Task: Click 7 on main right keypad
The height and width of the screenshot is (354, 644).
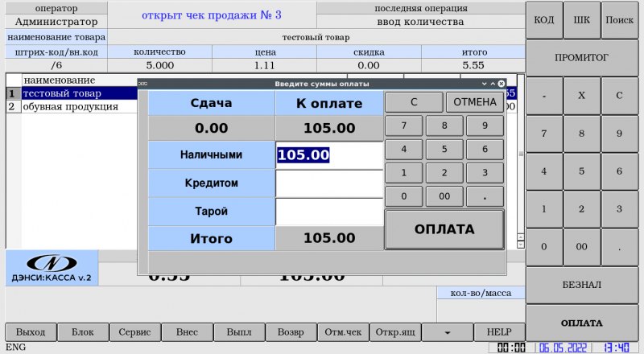Action: click(x=544, y=134)
